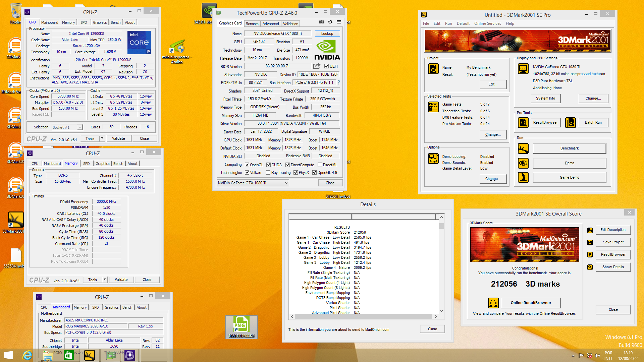Image resolution: width=644 pixels, height=362 pixels.
Task: Expand Tools dropdown arrow in CPU-Z Memory window
Action: 105,280
